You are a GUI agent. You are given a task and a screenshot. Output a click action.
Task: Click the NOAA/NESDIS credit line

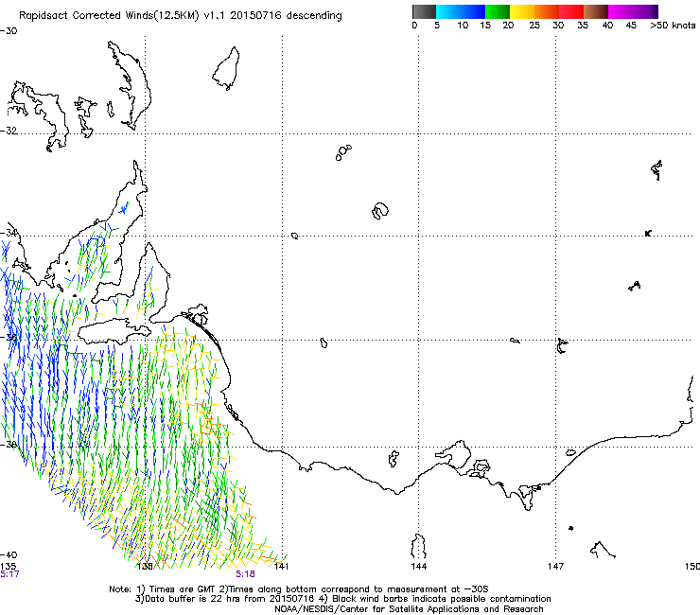coord(409,609)
